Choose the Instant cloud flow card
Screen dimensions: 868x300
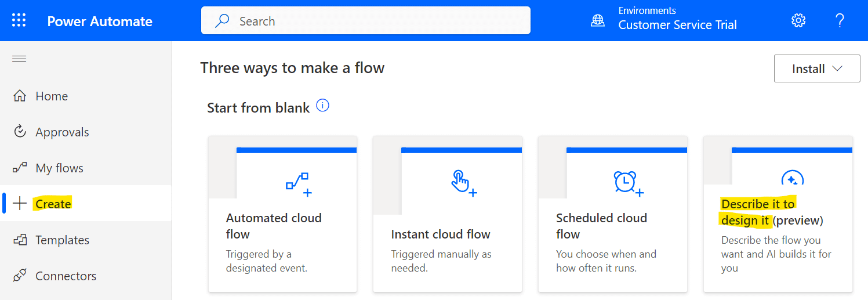(448, 214)
